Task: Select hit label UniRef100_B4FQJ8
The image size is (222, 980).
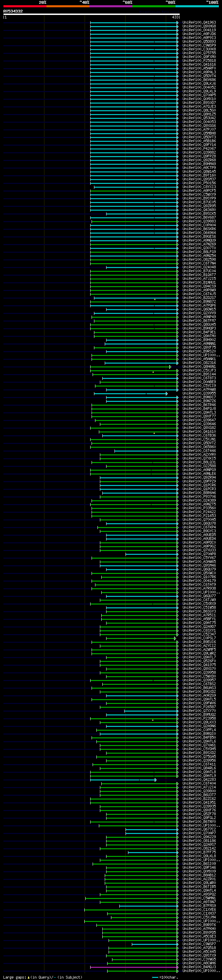Action: click(x=199, y=408)
